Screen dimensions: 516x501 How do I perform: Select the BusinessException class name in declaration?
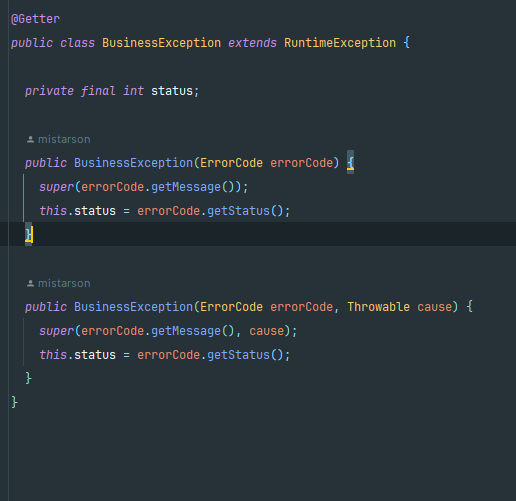pyautogui.click(x=161, y=43)
